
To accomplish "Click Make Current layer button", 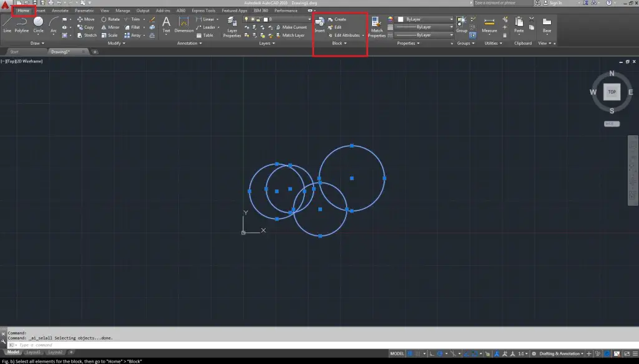I will [x=291, y=27].
